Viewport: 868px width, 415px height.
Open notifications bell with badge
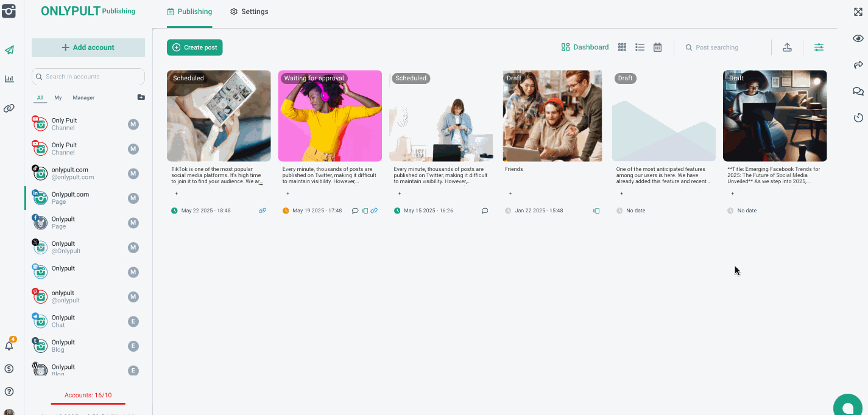coord(9,346)
